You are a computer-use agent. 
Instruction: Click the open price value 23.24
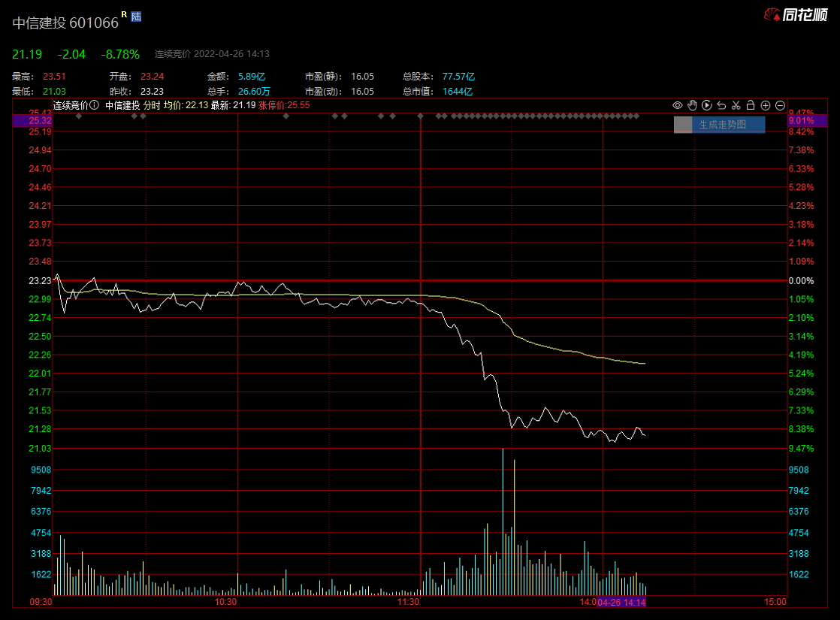click(152, 77)
